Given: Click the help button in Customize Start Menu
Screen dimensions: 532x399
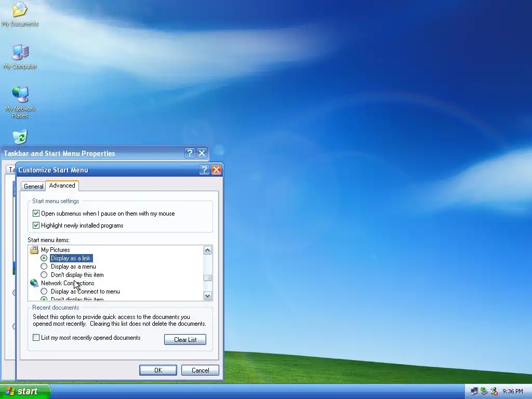Looking at the screenshot, I should [x=204, y=170].
